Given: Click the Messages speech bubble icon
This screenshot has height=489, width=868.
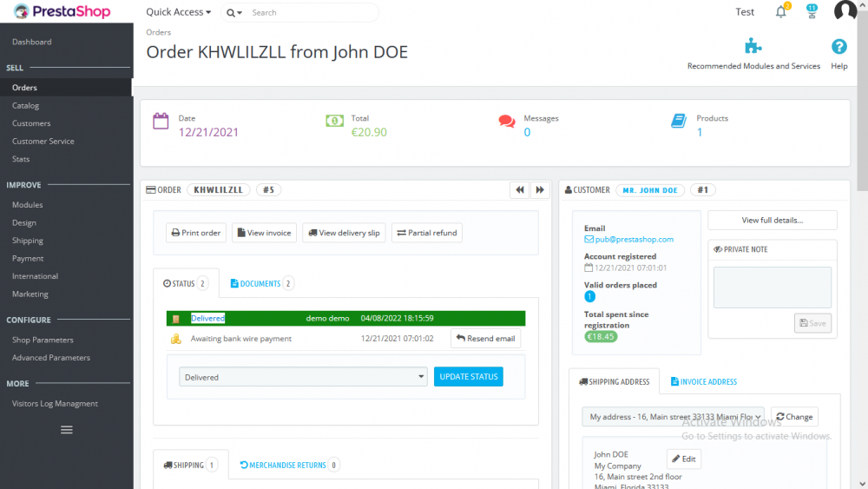Looking at the screenshot, I should pos(507,122).
